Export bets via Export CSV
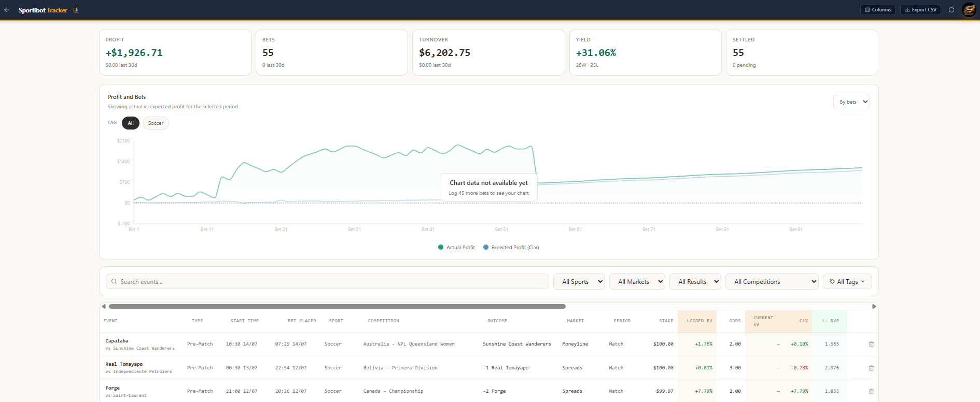 920,10
